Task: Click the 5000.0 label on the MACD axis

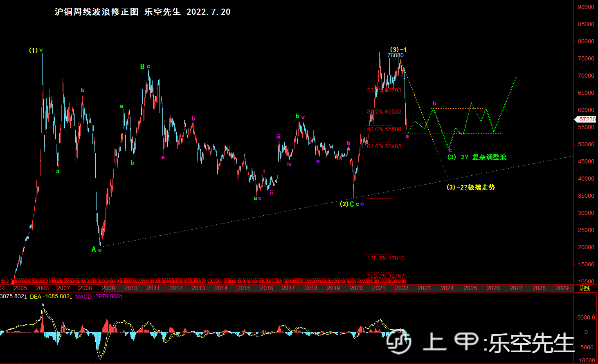Action: coord(586,317)
